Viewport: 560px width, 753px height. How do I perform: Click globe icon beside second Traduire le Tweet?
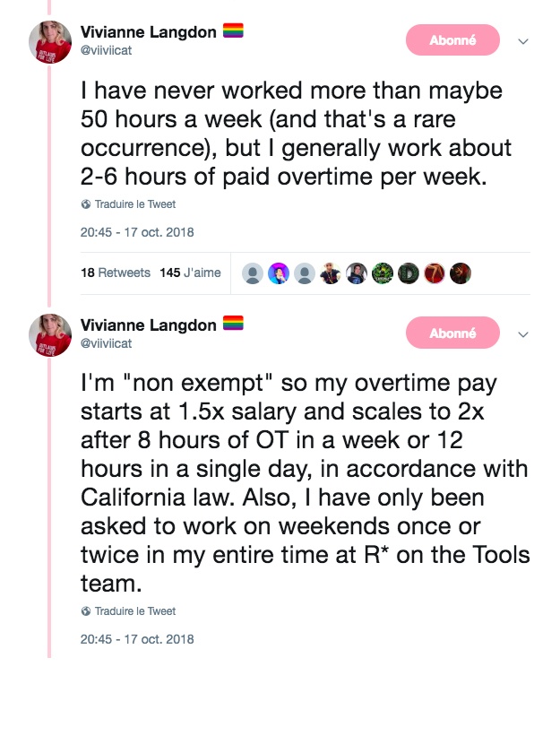(x=86, y=611)
